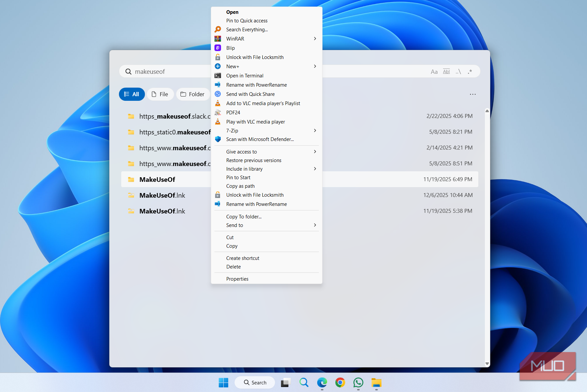Expand the New+ submenu arrow
This screenshot has height=392, width=587.
pos(315,66)
